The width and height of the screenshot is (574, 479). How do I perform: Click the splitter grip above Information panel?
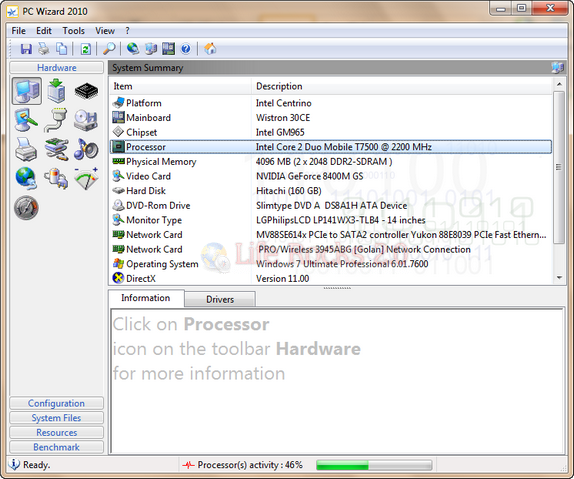[337, 288]
